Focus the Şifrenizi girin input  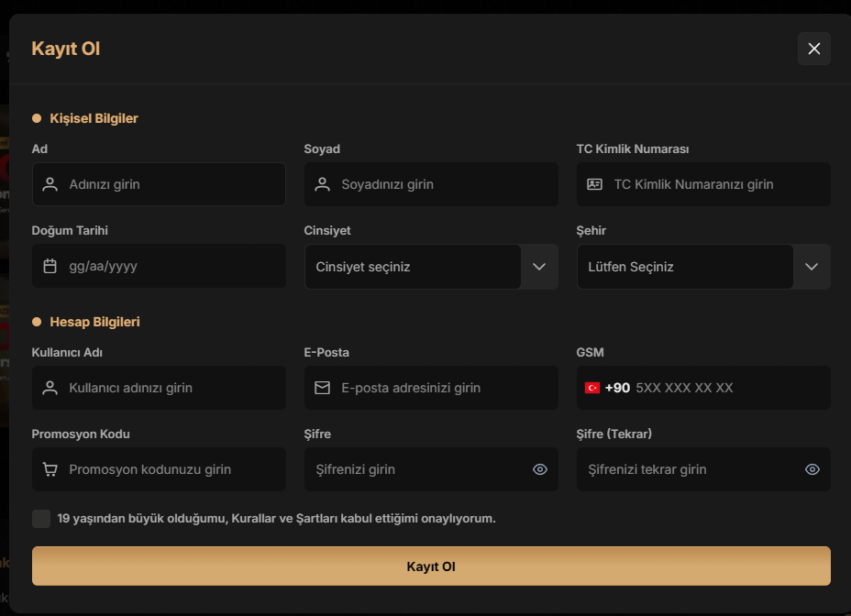pos(431,469)
